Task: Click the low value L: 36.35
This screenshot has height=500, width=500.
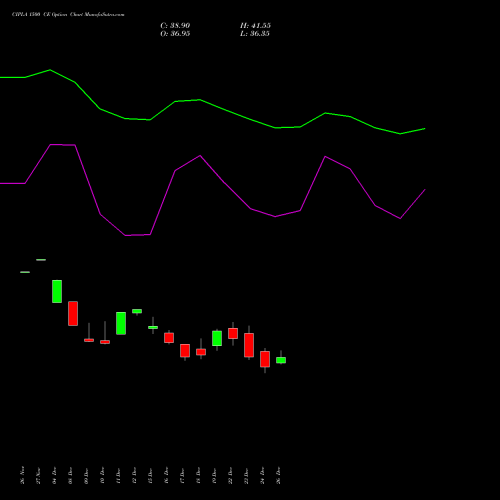Action: pyautogui.click(x=255, y=34)
